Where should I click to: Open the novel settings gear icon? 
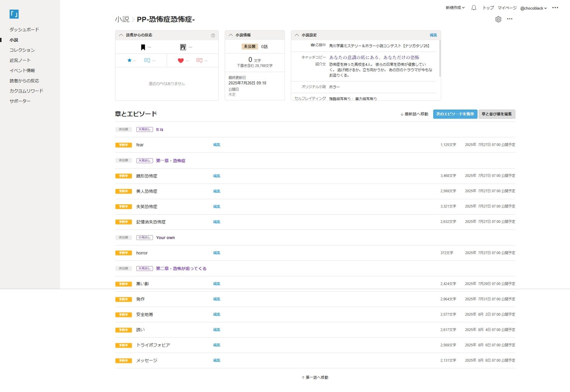pyautogui.click(x=498, y=19)
